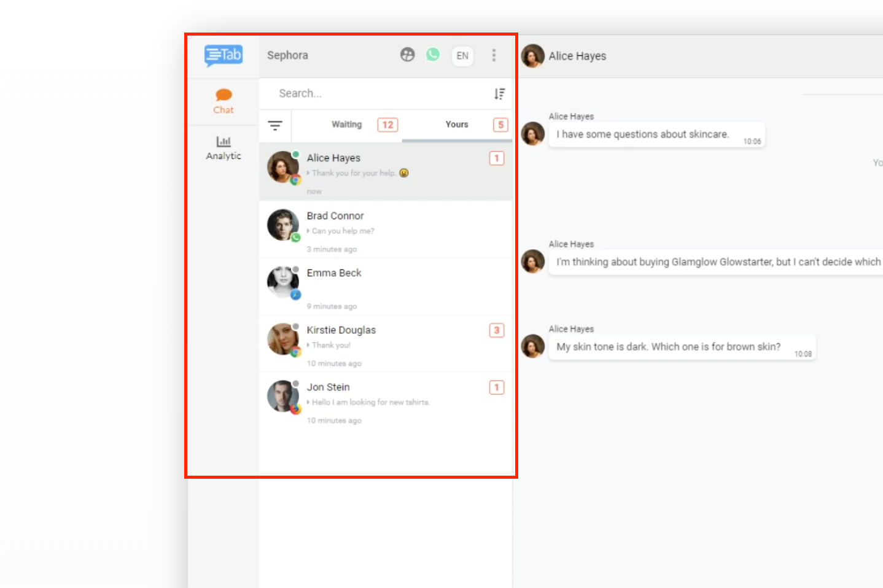883x588 pixels.
Task: Click Alice Hayes name in chat header
Action: tap(577, 56)
